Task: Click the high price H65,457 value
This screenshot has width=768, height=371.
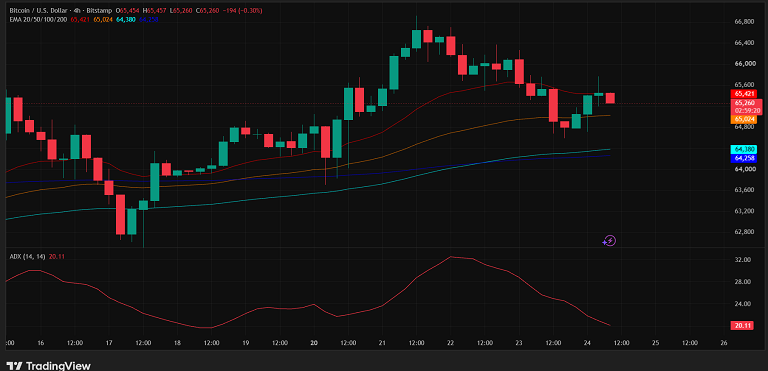Action: (155, 10)
